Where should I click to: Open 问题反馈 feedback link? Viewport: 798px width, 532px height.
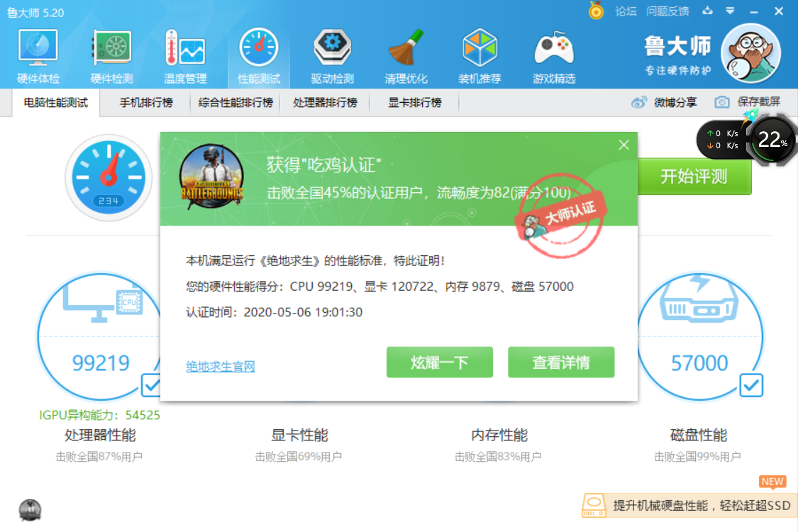click(667, 11)
